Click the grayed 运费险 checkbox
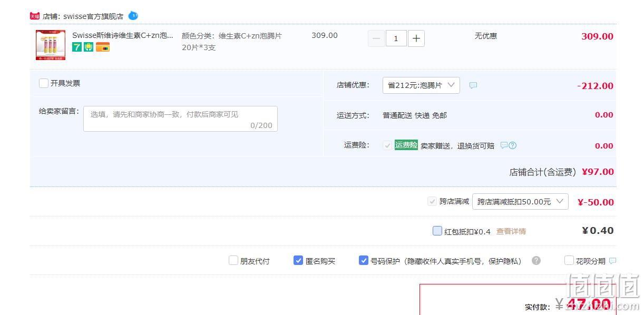Screen dimensions: 644x315 point(387,145)
